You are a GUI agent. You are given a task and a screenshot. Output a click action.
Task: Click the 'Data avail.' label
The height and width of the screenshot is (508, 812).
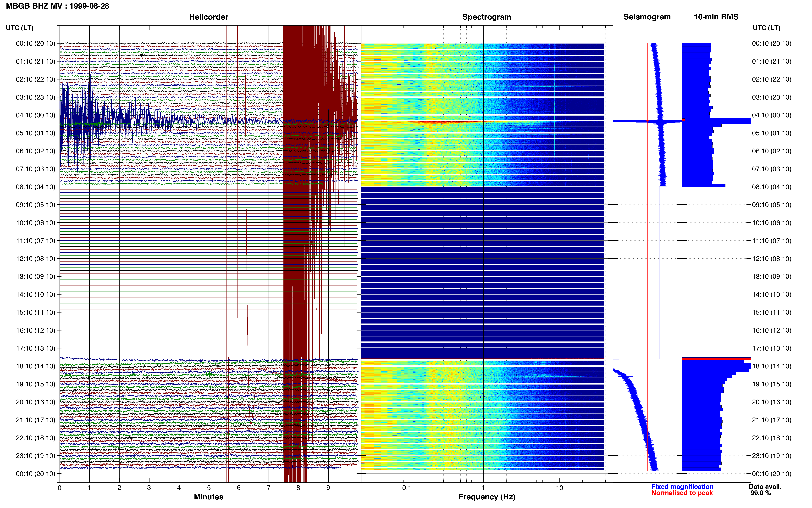pos(765,486)
